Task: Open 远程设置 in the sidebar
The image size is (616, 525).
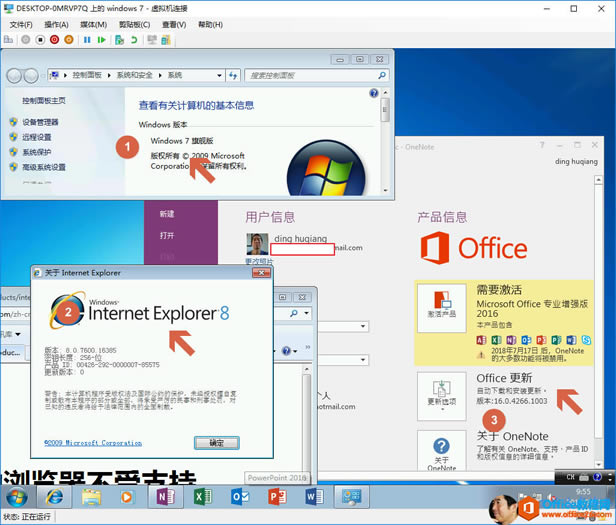Action: (x=37, y=137)
